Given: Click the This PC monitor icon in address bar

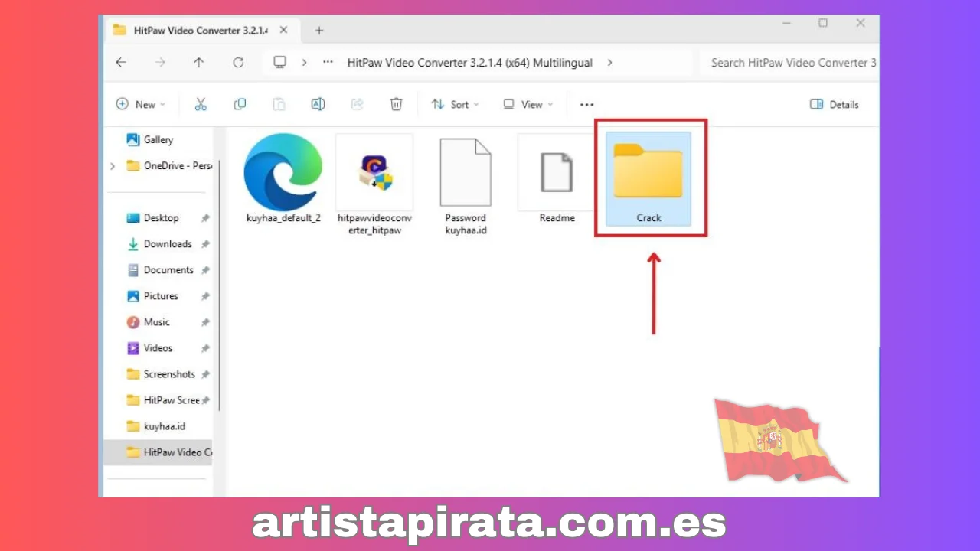Looking at the screenshot, I should [x=279, y=62].
